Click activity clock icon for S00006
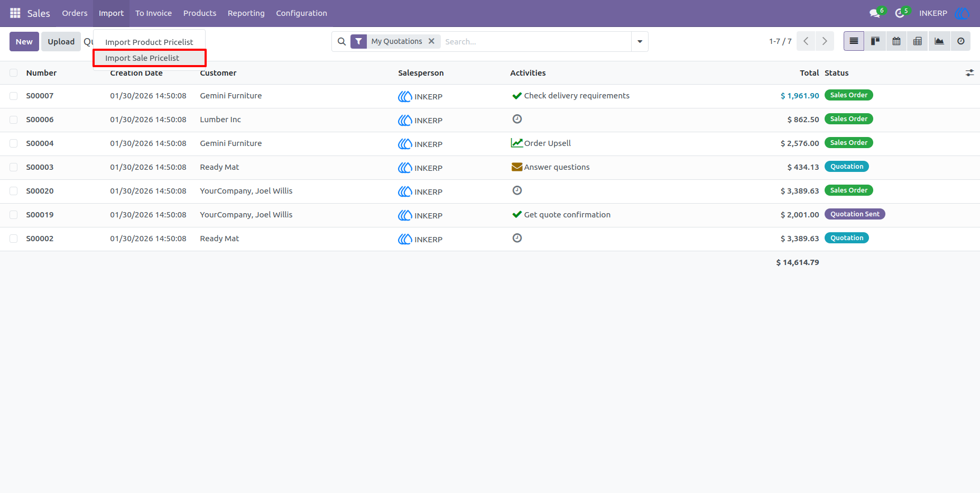The height and width of the screenshot is (493, 980). tap(517, 119)
